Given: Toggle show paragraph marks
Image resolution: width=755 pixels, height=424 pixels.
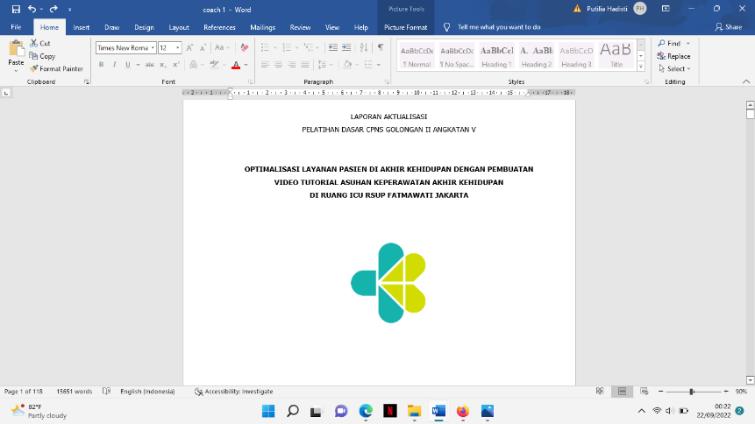Looking at the screenshot, I should [x=380, y=47].
